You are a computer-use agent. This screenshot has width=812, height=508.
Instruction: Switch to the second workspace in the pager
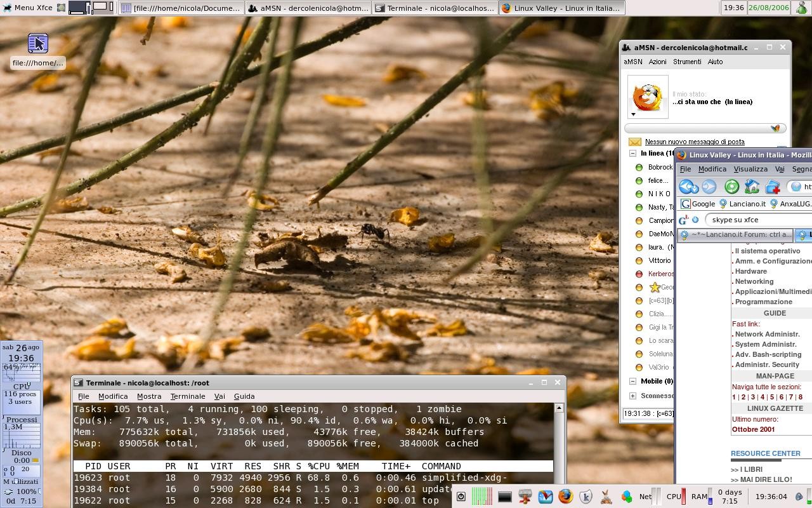coord(102,8)
